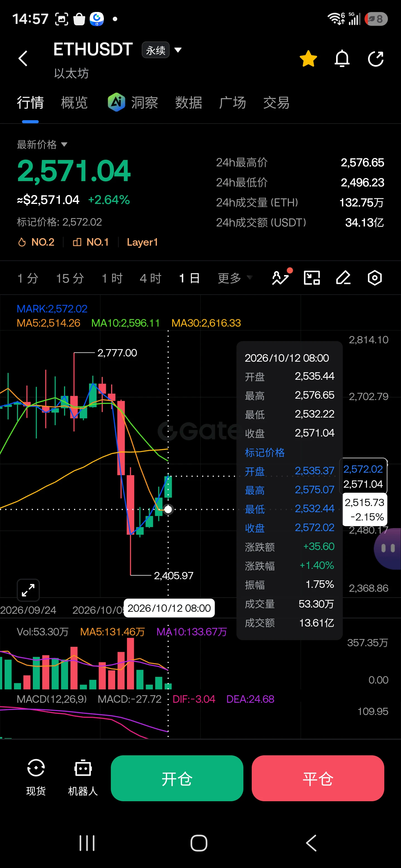Select the 15 分 timeframe
This screenshot has height=868, width=401.
pos(70,278)
